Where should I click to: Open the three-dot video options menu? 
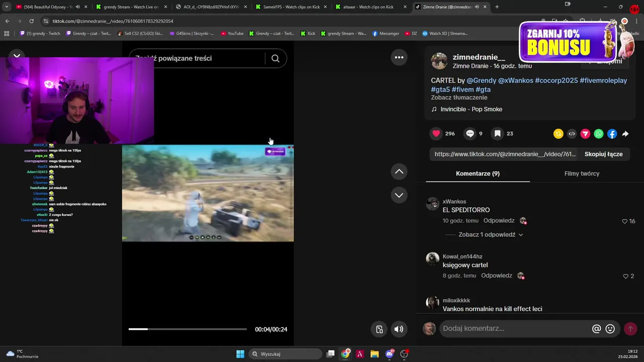tap(399, 57)
